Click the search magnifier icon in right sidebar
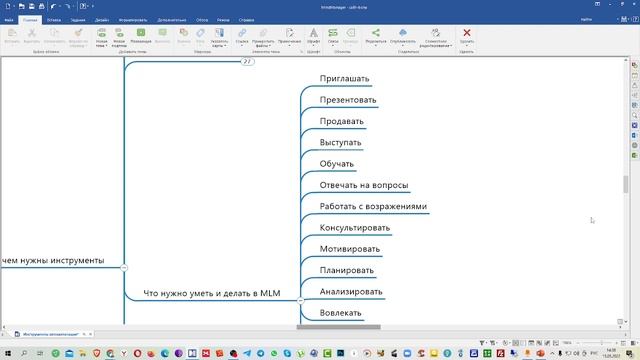Screen dimensions: 640x360 pyautogui.click(x=635, y=115)
